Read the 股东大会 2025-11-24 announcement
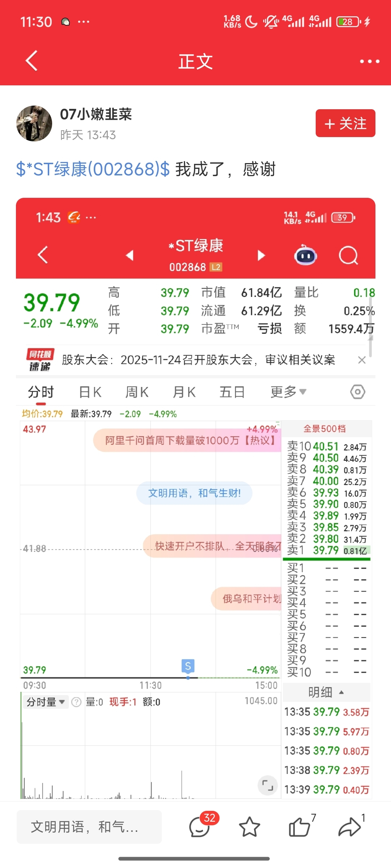391x868 pixels. point(198,360)
